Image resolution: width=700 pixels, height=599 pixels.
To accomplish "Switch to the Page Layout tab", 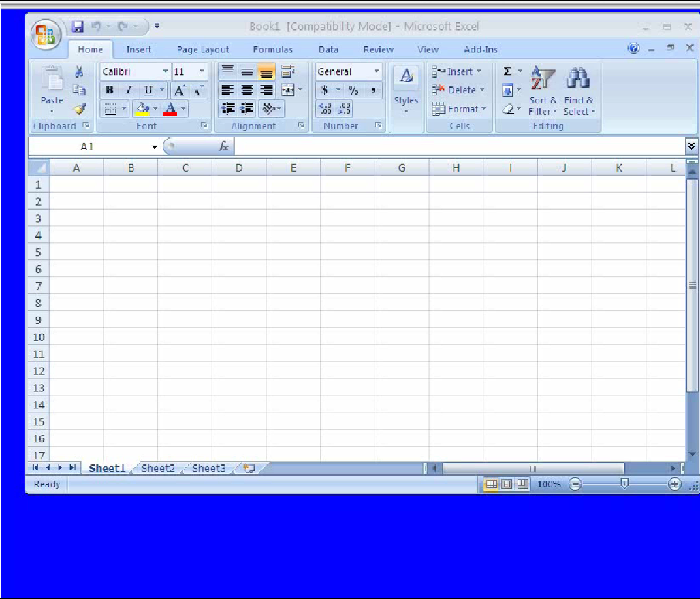I will point(203,50).
